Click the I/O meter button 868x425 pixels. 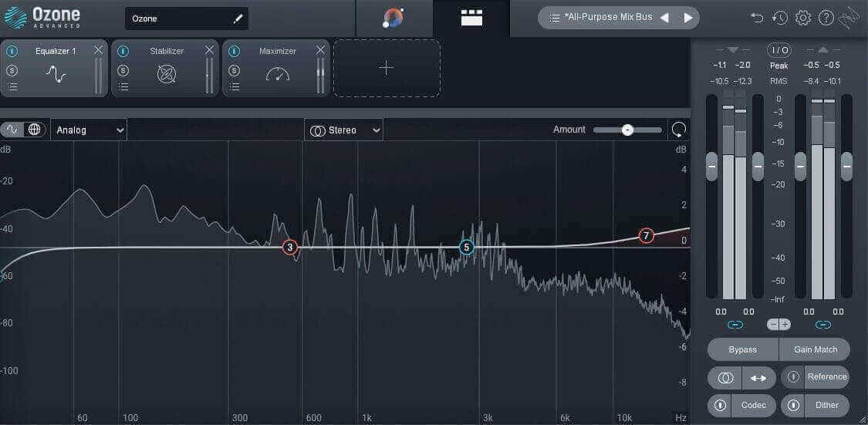778,50
